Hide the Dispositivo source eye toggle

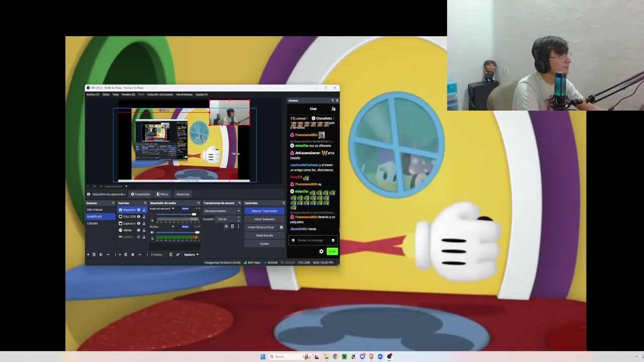click(x=138, y=210)
